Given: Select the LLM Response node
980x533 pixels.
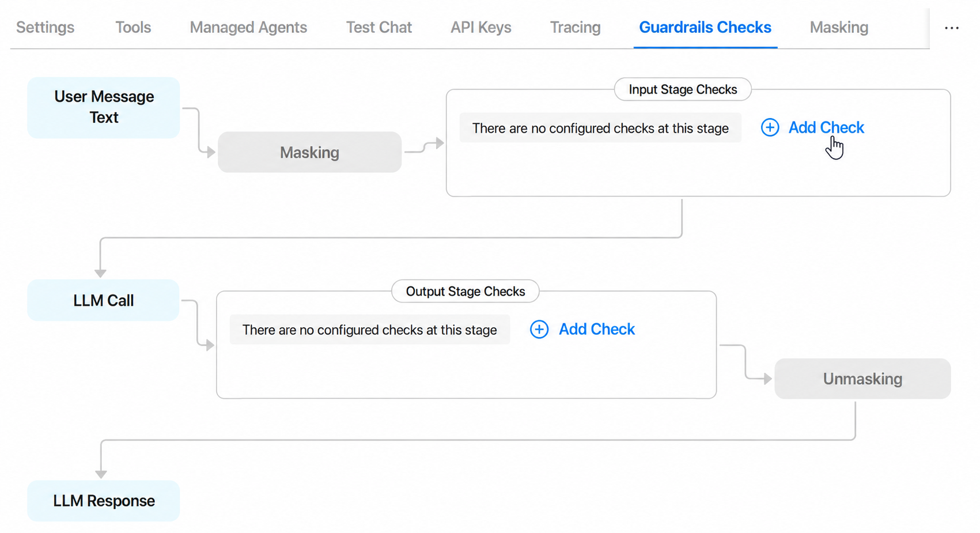Looking at the screenshot, I should (104, 501).
